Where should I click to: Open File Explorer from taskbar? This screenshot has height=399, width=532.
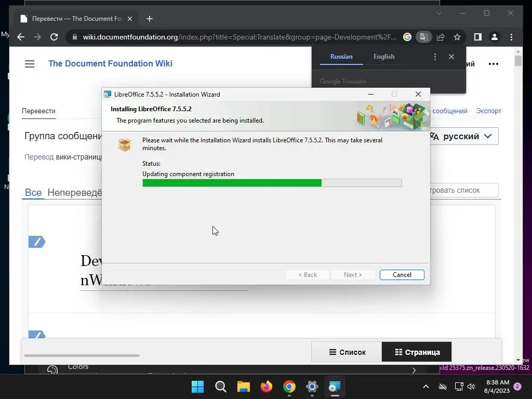pyautogui.click(x=243, y=387)
